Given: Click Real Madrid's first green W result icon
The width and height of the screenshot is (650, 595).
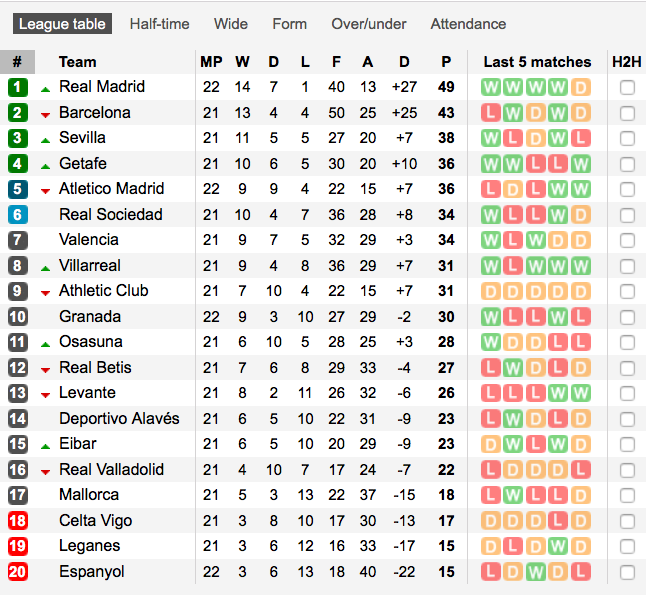Looking at the screenshot, I should pos(490,87).
